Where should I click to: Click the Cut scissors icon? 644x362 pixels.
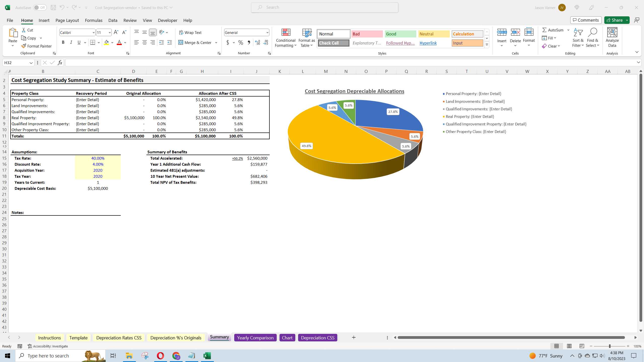click(24, 30)
